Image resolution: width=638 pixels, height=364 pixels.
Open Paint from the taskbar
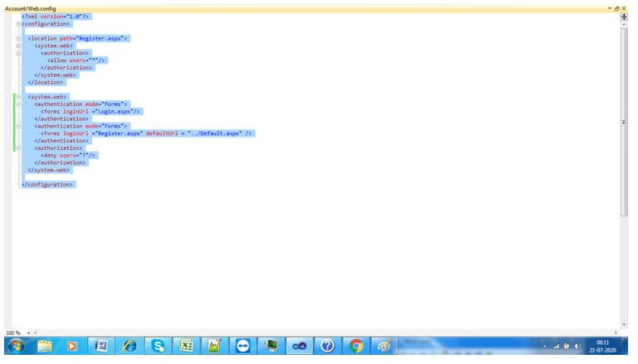[384, 346]
